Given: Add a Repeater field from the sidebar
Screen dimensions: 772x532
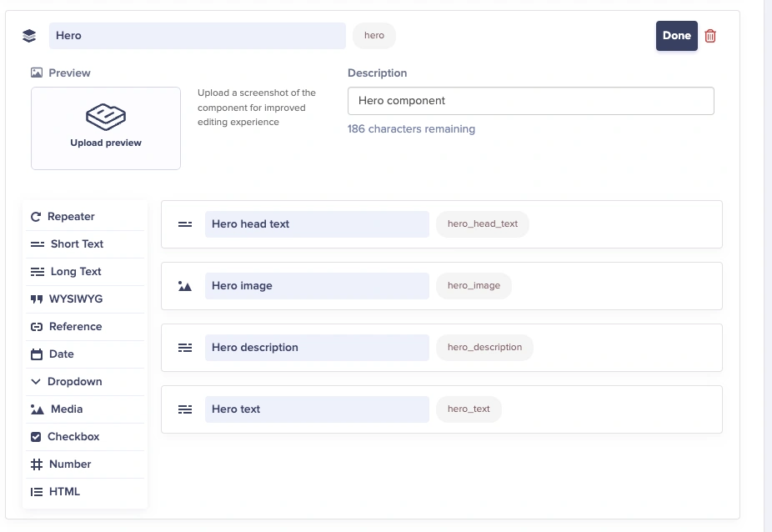Looking at the screenshot, I should coord(70,217).
